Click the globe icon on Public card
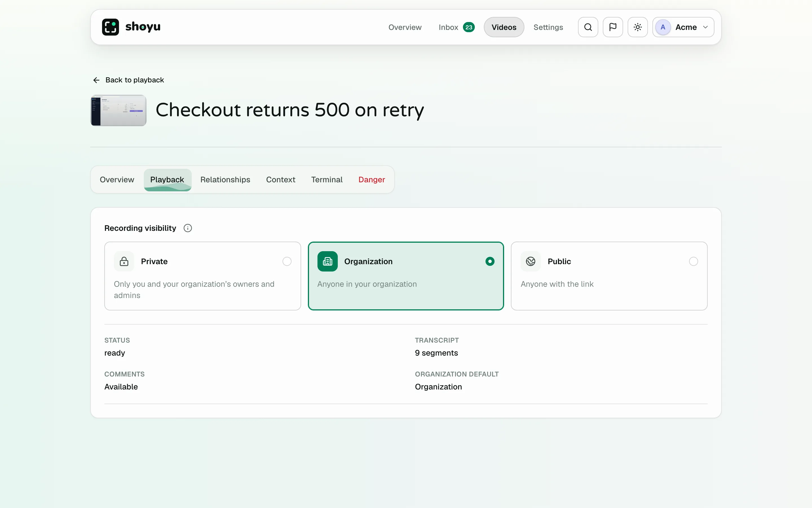The height and width of the screenshot is (508, 812). [x=531, y=261]
